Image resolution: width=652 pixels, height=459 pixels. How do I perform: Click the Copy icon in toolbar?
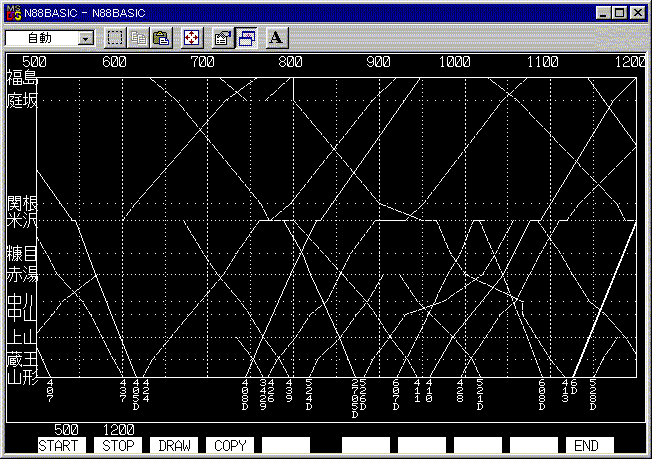pyautogui.click(x=139, y=38)
